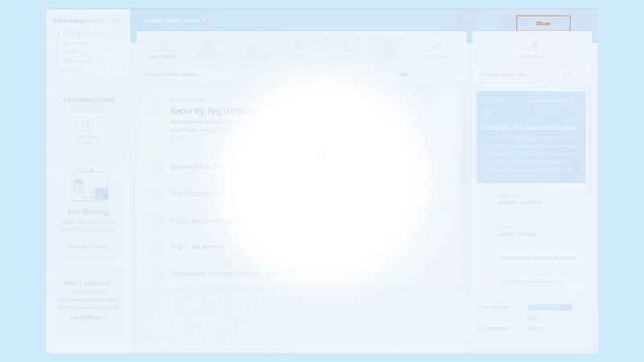Switch to the Video Lessons tab
Screen dimensions: 644x362
point(163,51)
